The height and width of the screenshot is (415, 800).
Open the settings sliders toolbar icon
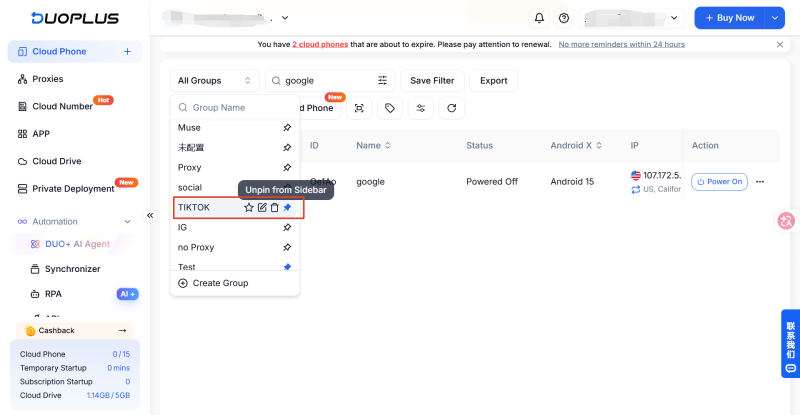(x=420, y=108)
